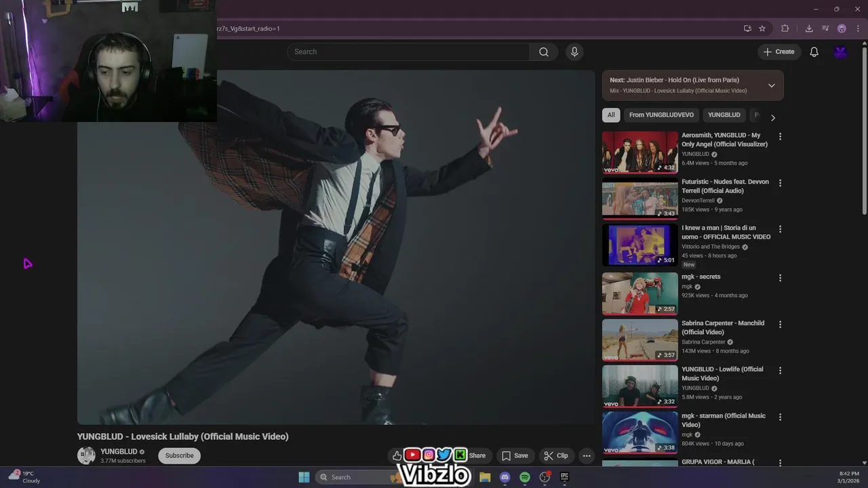Open the taskbar clock showing 8:42 PM
The width and height of the screenshot is (868, 488).
tap(848, 477)
